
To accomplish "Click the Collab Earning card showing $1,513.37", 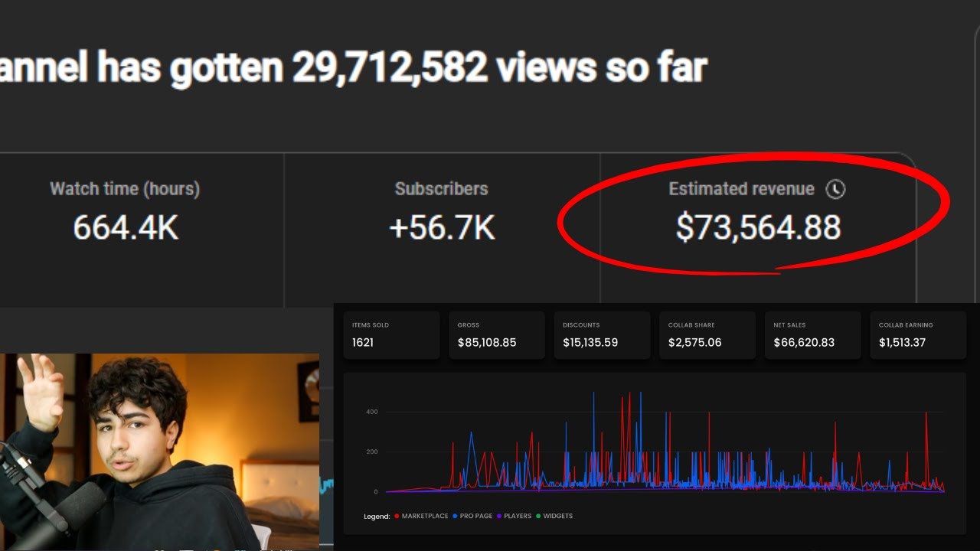I will (x=918, y=335).
